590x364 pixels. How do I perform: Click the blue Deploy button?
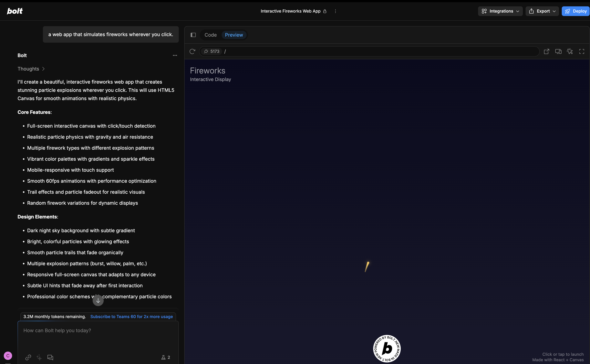(576, 11)
